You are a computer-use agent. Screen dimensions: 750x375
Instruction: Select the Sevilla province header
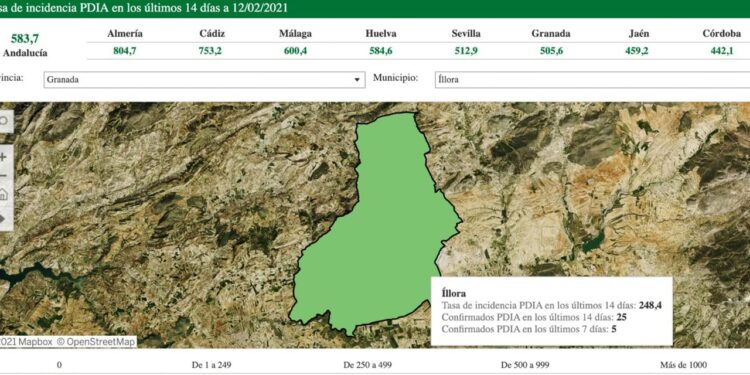(466, 34)
